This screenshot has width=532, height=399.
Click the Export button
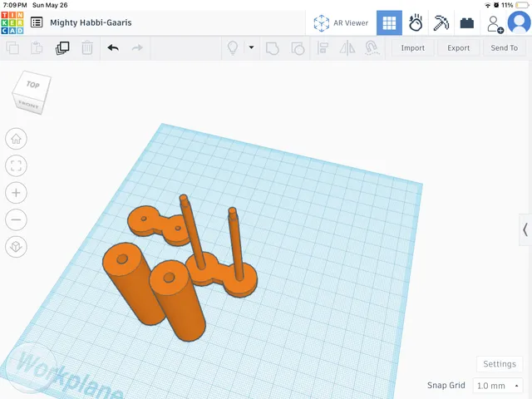coord(458,48)
